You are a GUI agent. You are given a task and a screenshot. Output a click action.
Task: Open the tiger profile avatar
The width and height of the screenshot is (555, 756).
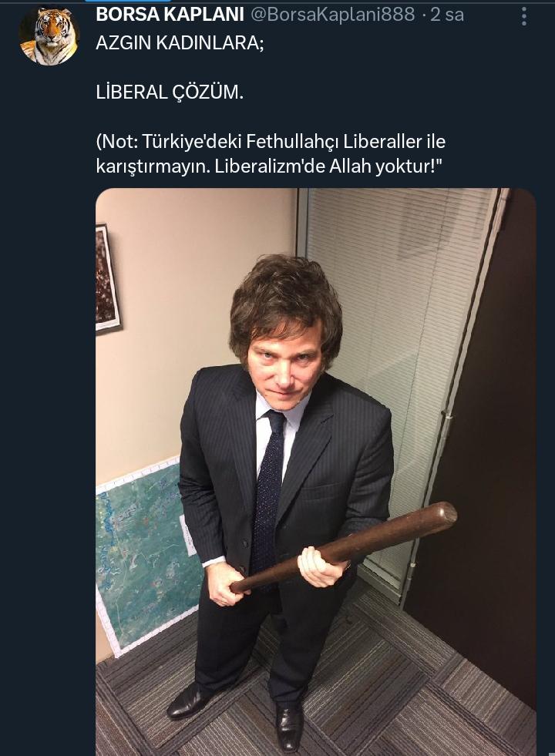pyautogui.click(x=49, y=35)
